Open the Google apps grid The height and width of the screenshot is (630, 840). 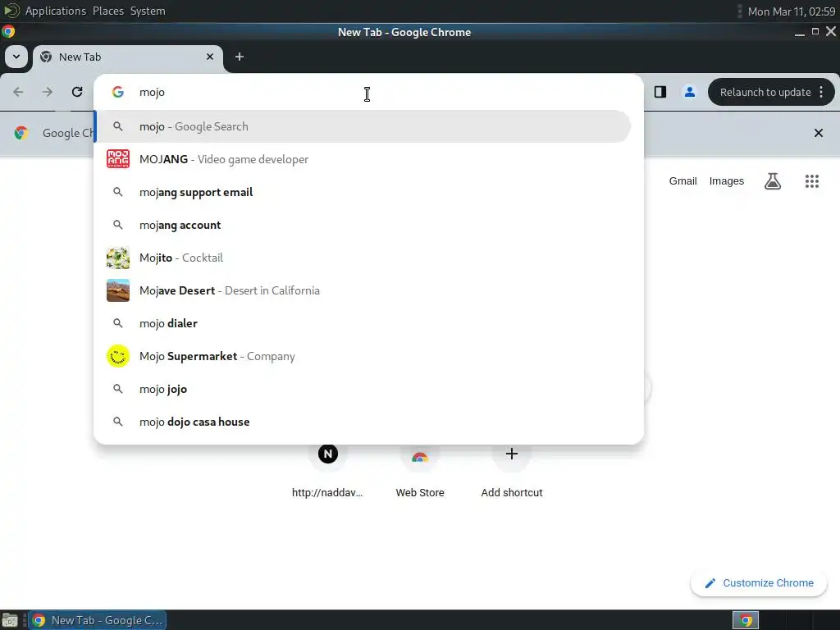pyautogui.click(x=812, y=181)
